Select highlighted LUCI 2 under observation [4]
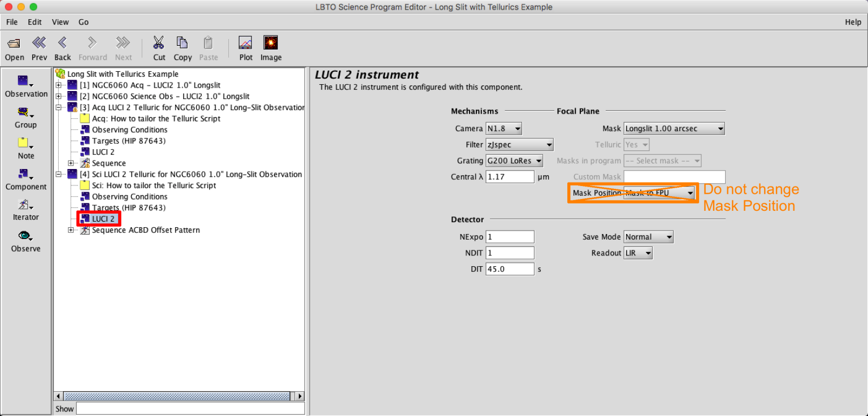 point(103,219)
